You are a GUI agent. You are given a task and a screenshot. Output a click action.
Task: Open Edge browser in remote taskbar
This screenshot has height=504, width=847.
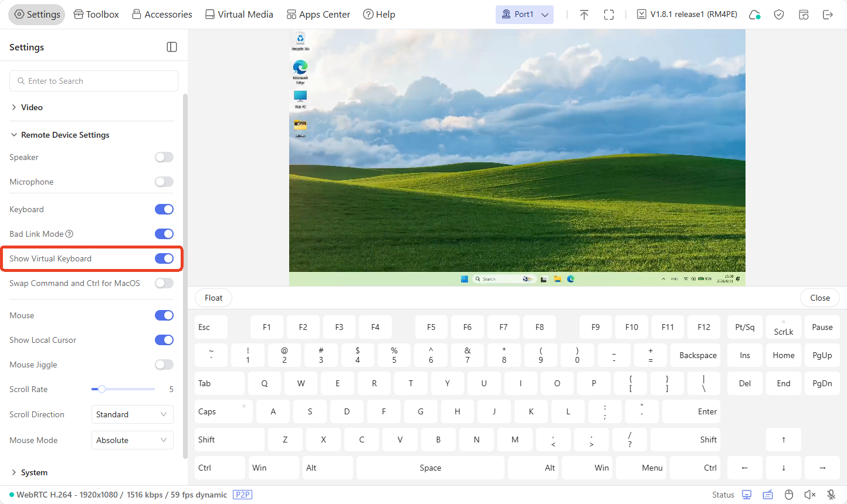[570, 279]
